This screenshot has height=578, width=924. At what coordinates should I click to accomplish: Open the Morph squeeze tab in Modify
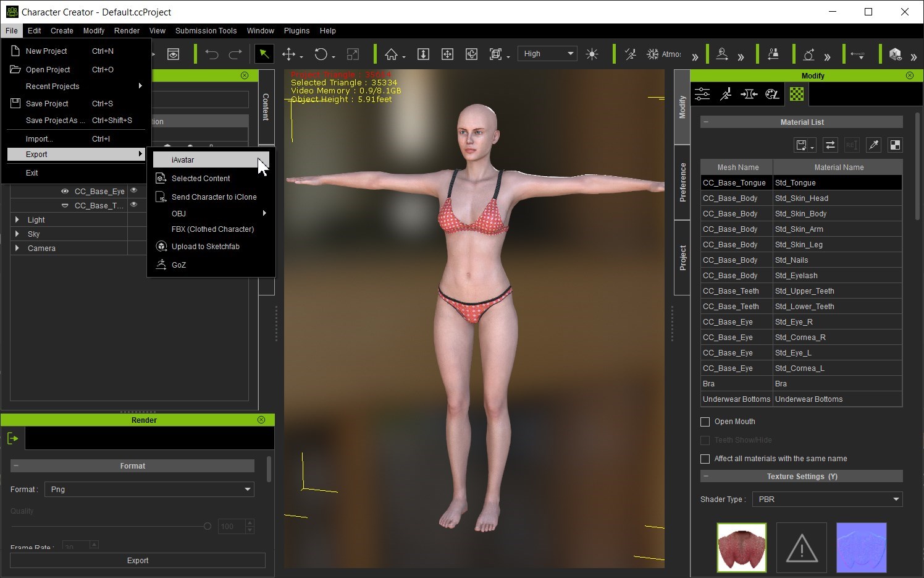point(749,94)
